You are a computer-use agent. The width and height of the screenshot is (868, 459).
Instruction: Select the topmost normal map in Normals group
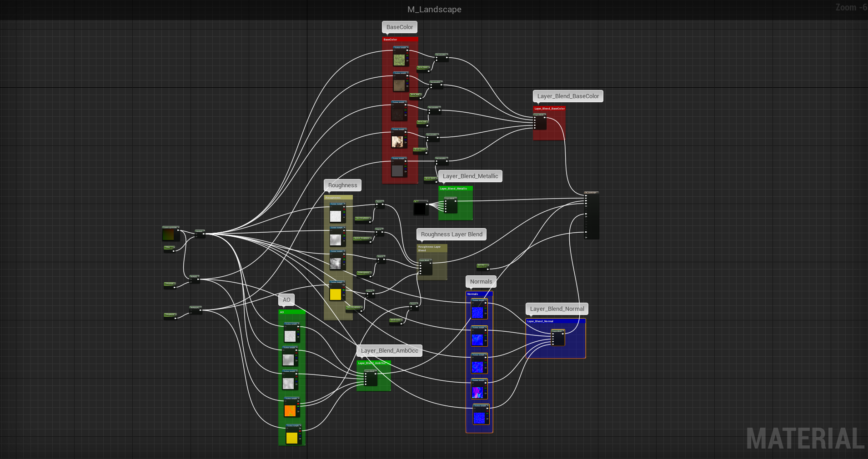477,312
